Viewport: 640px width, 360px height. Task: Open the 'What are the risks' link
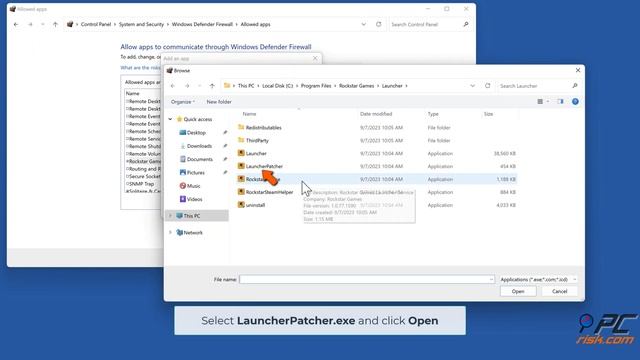[x=140, y=68]
